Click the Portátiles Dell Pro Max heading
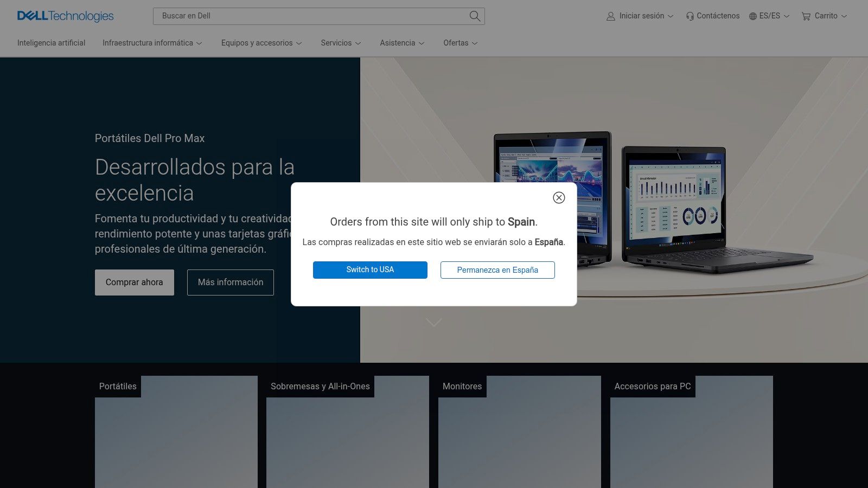This screenshot has width=868, height=488. (x=150, y=138)
